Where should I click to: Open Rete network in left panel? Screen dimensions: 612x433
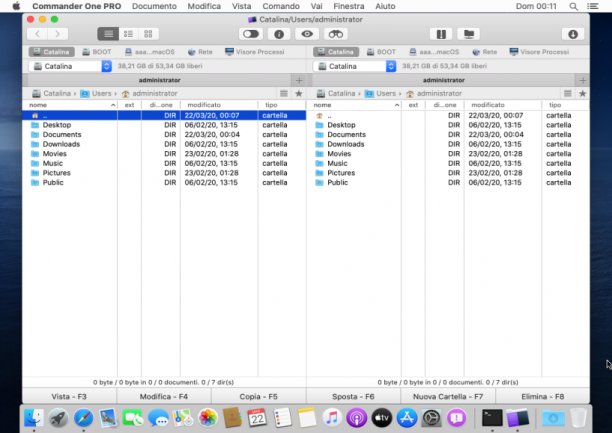(x=200, y=52)
